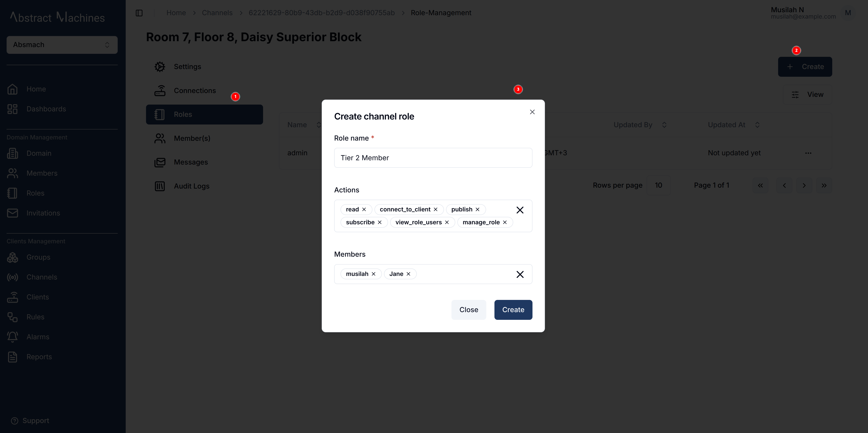Expand the Absmach domain selector
Image resolution: width=868 pixels, height=433 pixels.
pos(62,45)
